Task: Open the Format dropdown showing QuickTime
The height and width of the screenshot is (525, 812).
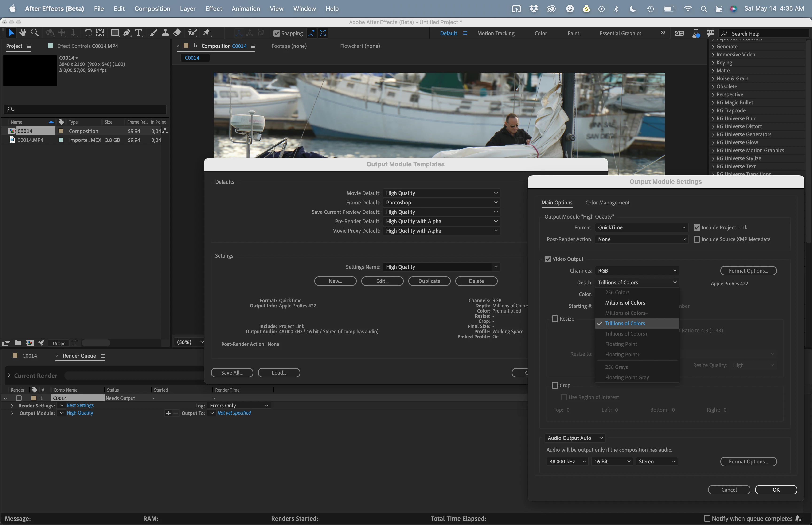Action: point(641,227)
